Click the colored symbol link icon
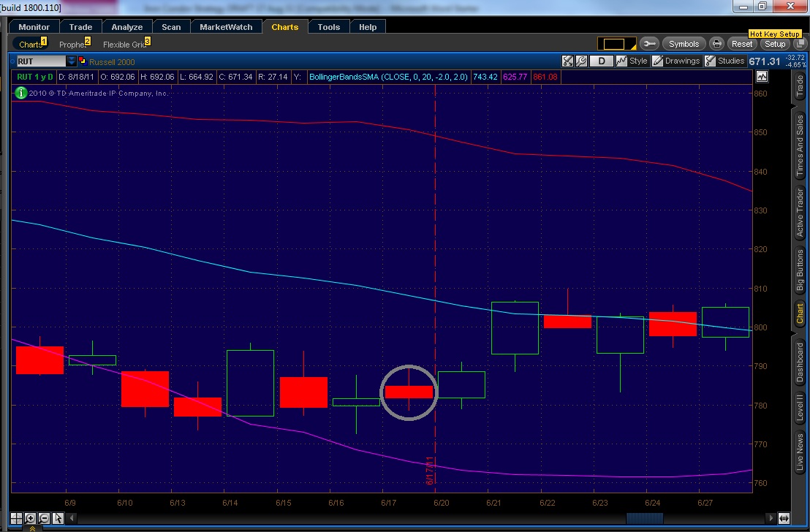Screen dimensions: 810x532 tap(82, 61)
